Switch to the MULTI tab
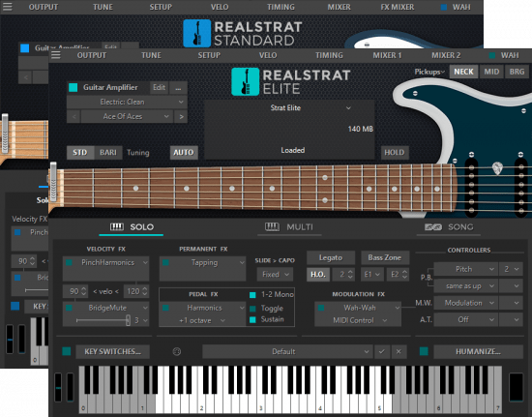 point(289,227)
